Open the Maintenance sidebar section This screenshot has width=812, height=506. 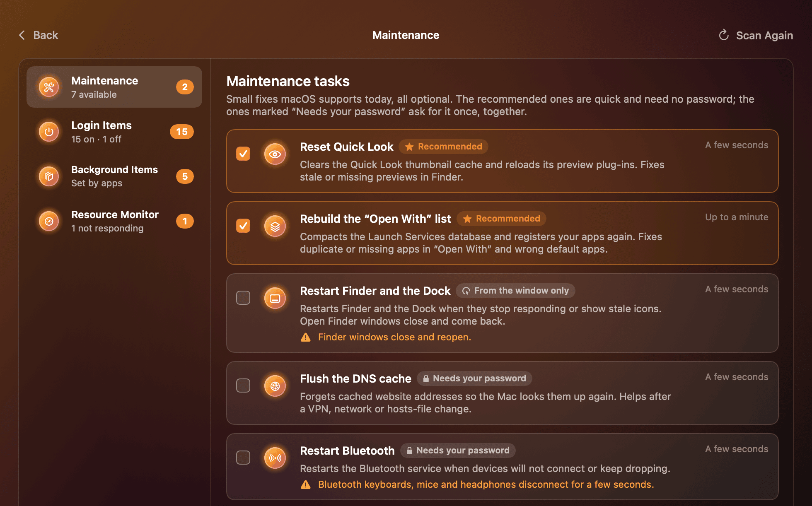(114, 87)
